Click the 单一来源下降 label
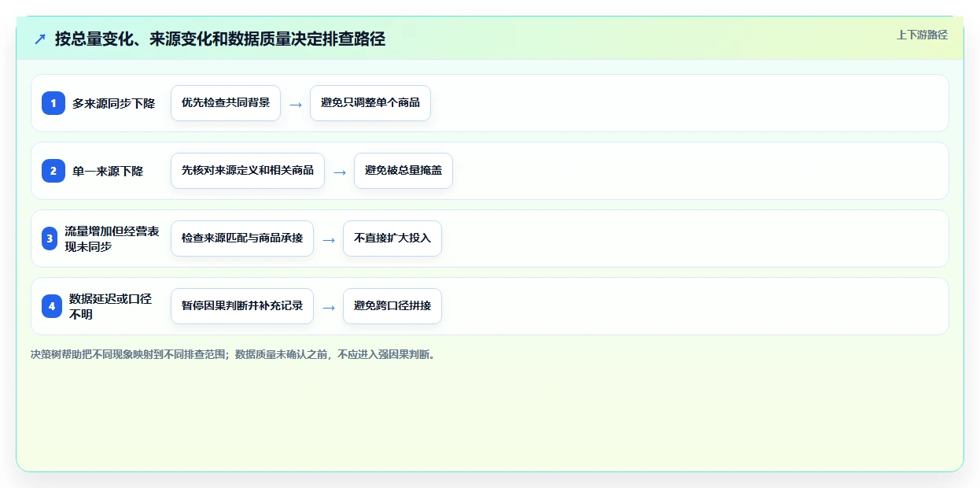This screenshot has height=488, width=980. coord(108,171)
